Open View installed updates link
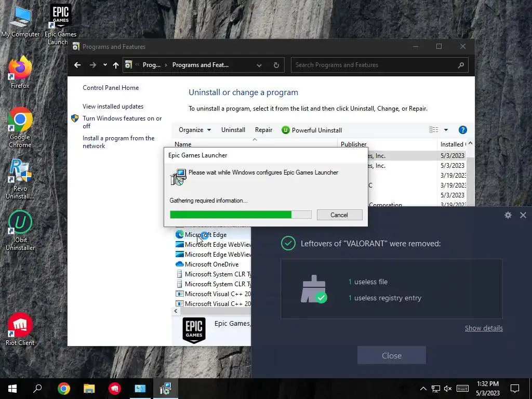Screen dimensions: 532x399 [x=113, y=106]
